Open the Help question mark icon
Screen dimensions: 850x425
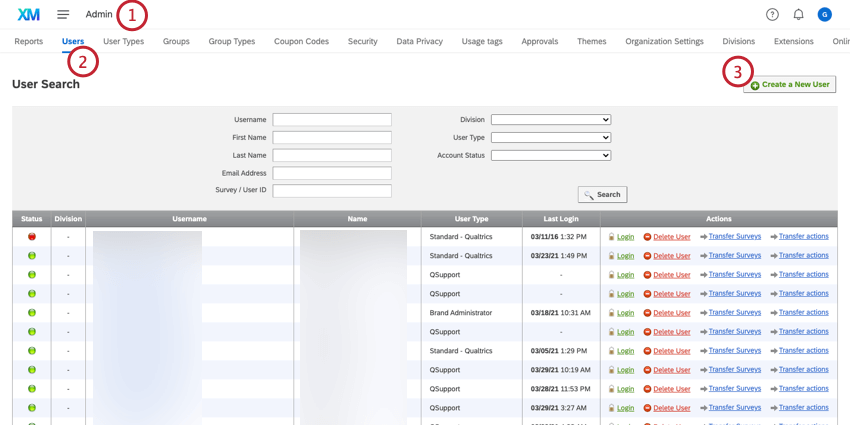click(x=772, y=14)
